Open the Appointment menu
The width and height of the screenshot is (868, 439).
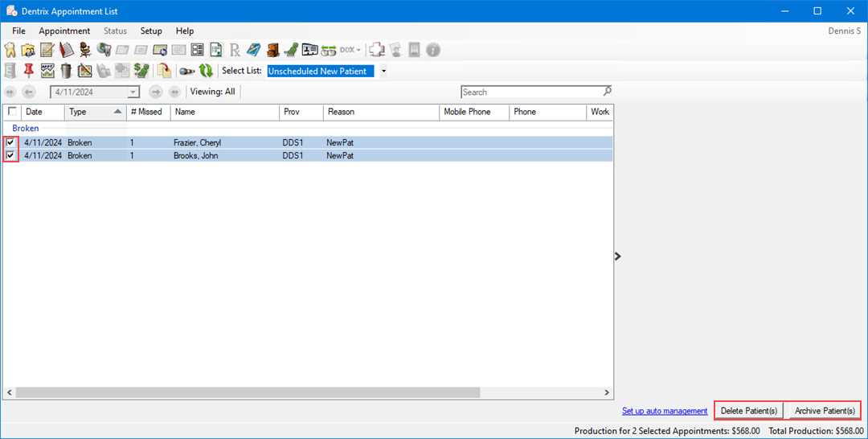tap(64, 31)
